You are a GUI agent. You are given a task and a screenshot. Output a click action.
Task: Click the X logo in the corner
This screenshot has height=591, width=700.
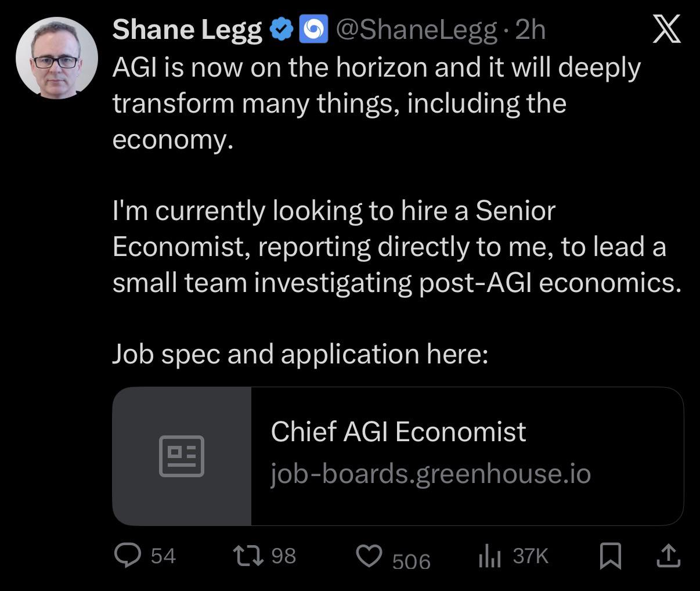[666, 30]
